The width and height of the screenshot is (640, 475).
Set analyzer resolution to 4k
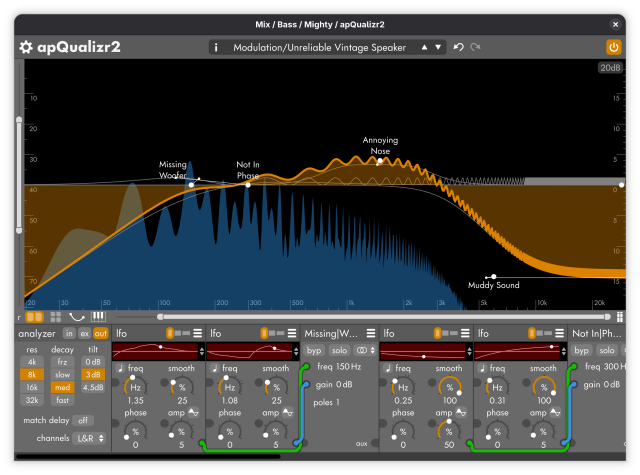pos(32,362)
